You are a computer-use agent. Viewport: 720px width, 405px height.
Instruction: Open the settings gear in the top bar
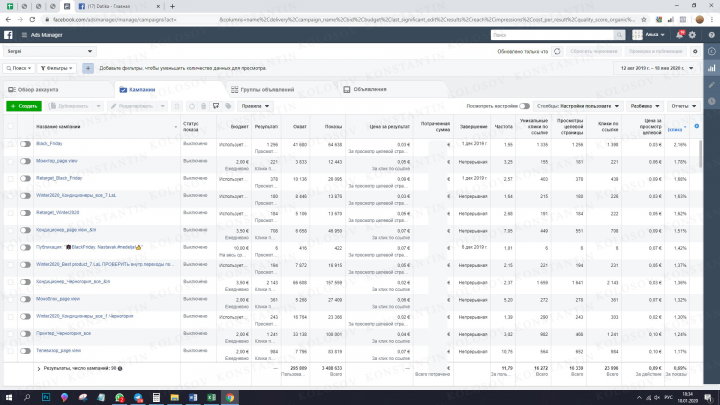pos(692,35)
